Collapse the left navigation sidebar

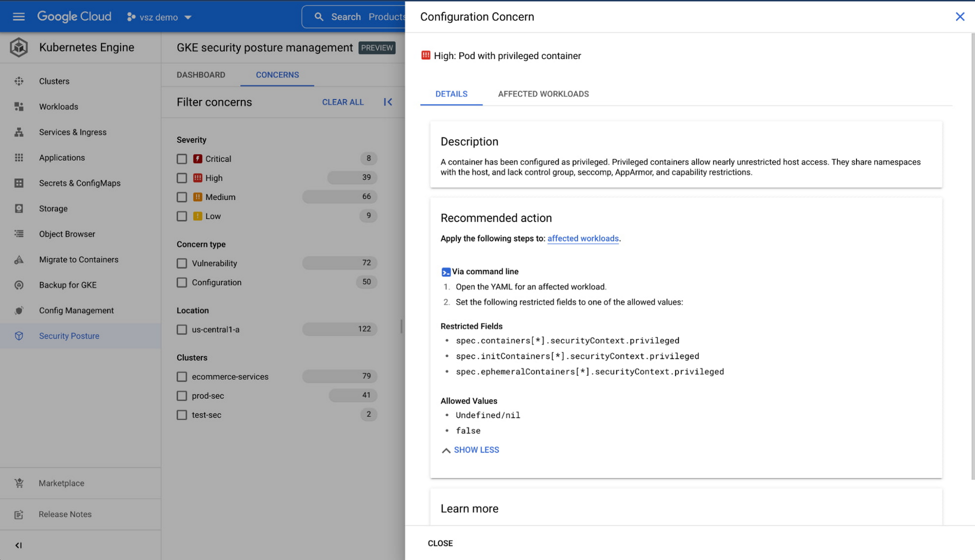click(19, 545)
